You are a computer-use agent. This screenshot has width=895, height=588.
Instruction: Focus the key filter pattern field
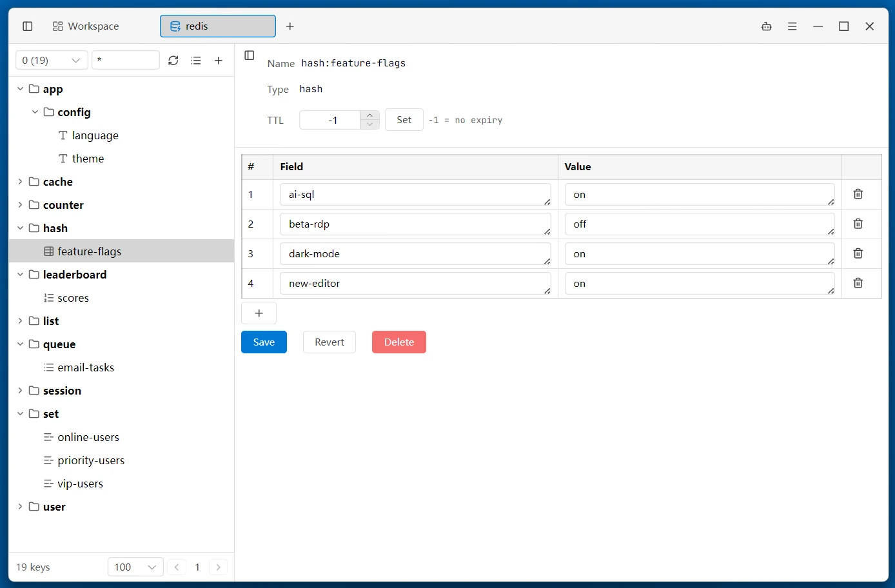(x=126, y=61)
